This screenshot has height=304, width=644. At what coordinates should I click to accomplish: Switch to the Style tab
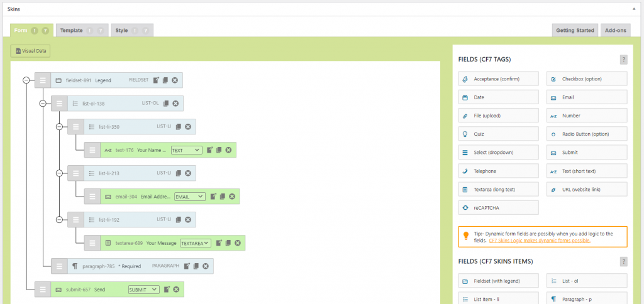(132, 30)
